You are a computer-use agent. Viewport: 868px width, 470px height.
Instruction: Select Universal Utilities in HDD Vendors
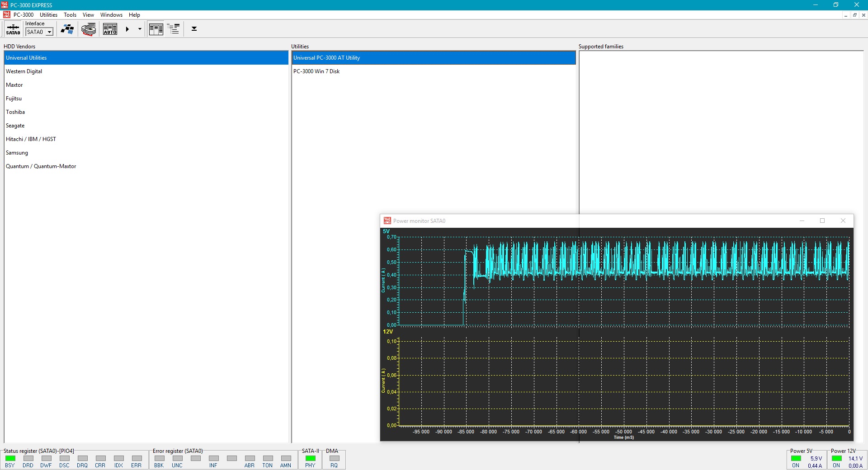tap(146, 58)
